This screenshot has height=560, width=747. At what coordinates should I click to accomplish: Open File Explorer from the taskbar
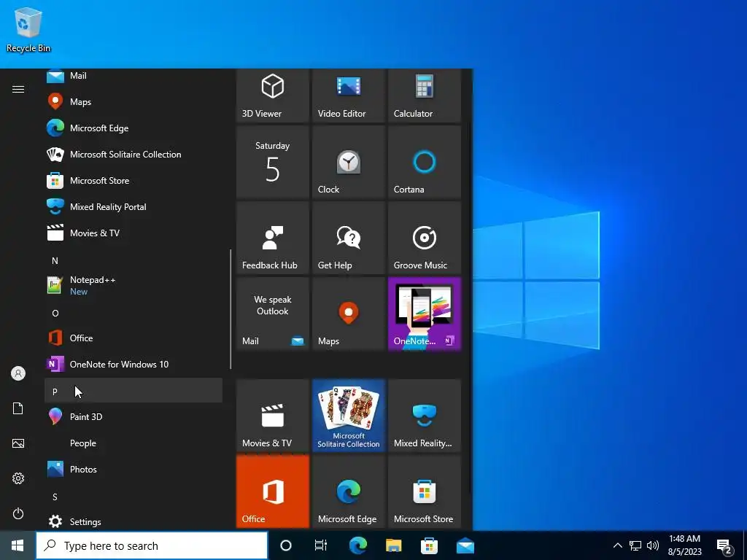click(x=393, y=545)
